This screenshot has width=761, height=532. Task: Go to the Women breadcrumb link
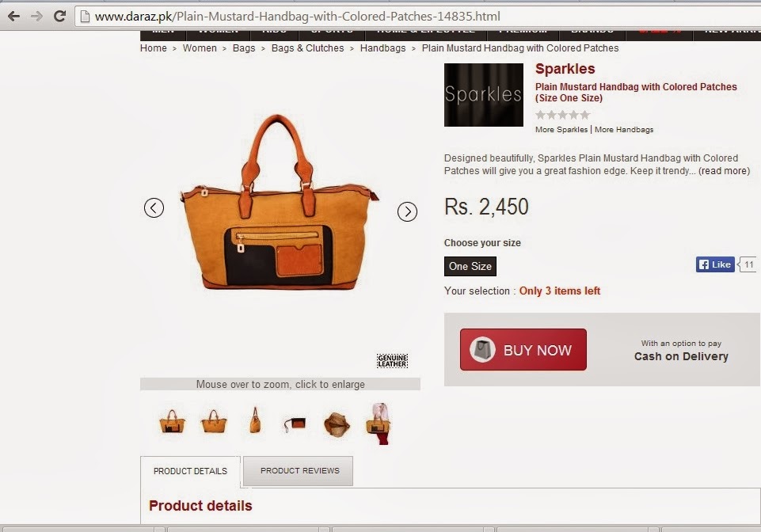200,48
